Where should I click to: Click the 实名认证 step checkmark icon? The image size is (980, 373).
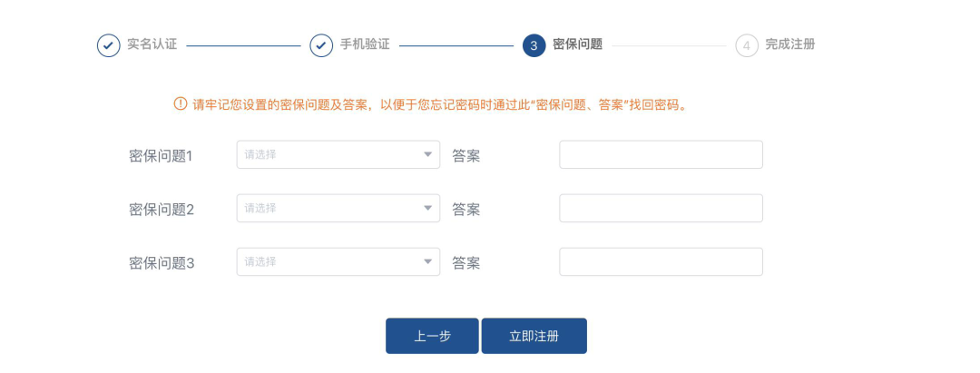pyautogui.click(x=108, y=45)
